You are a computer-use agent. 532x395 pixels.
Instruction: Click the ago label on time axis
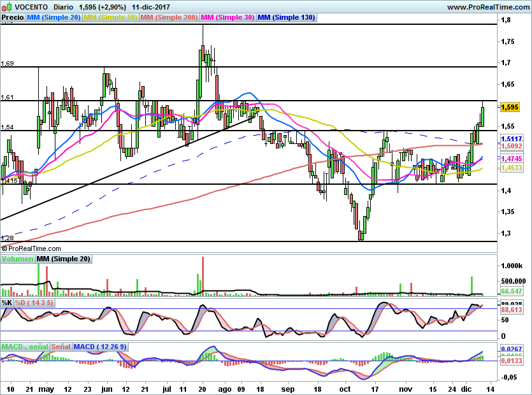tap(225, 389)
